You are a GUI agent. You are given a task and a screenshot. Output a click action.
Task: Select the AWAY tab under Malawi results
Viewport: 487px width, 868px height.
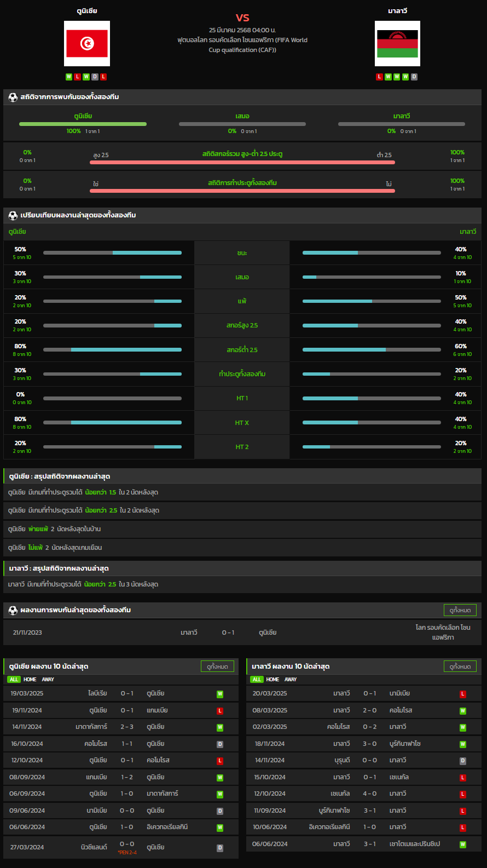tap(291, 680)
